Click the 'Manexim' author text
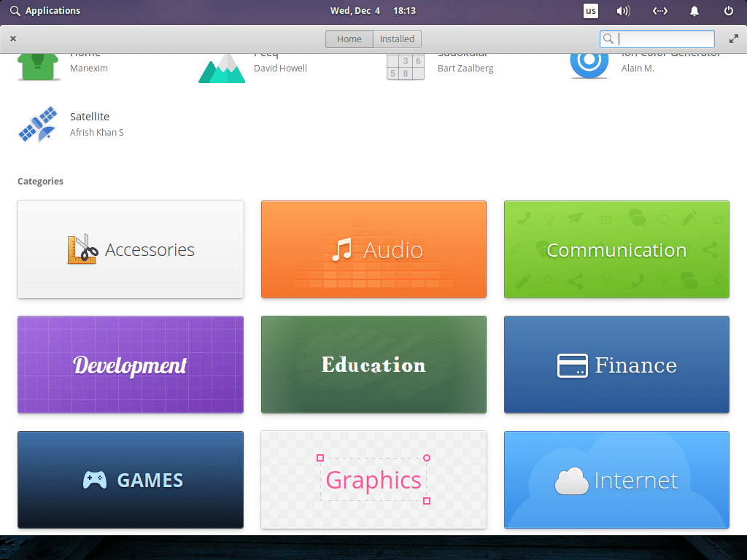747x560 pixels. point(88,68)
